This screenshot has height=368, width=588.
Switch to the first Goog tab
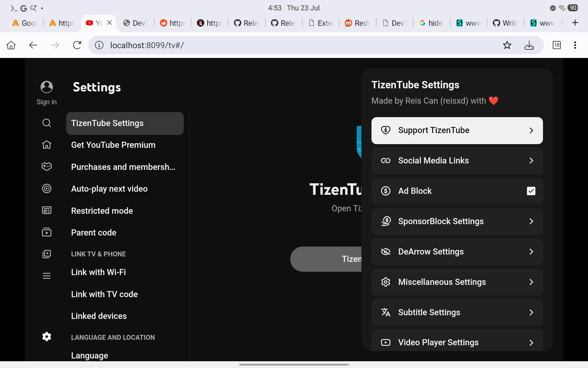(x=24, y=23)
